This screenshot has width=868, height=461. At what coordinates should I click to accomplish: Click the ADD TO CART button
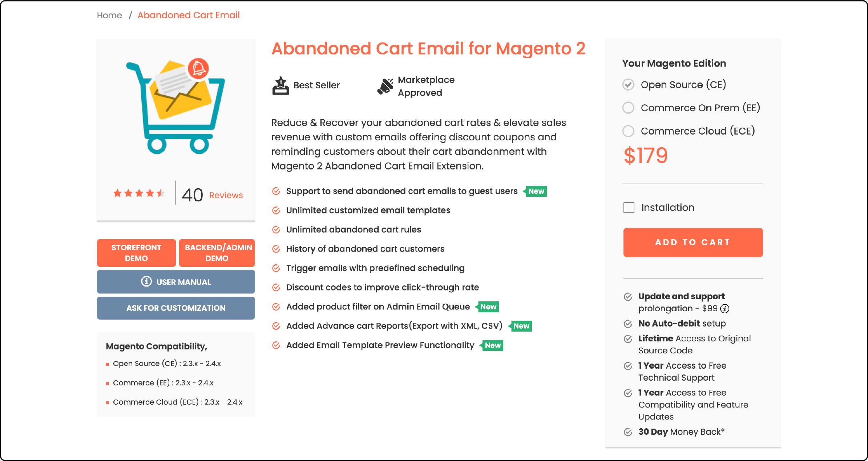(693, 242)
